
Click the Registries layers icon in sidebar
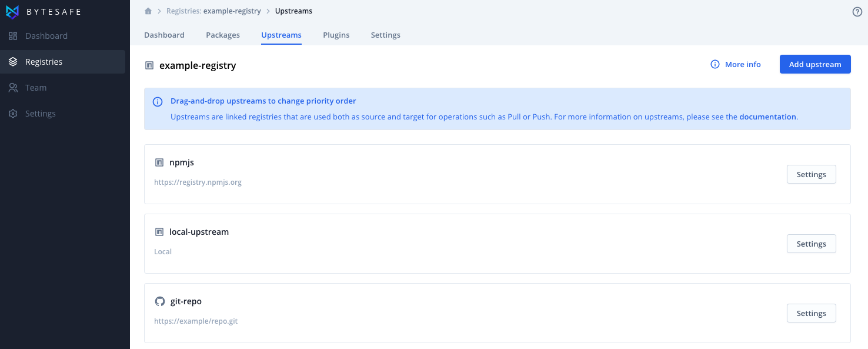point(13,62)
